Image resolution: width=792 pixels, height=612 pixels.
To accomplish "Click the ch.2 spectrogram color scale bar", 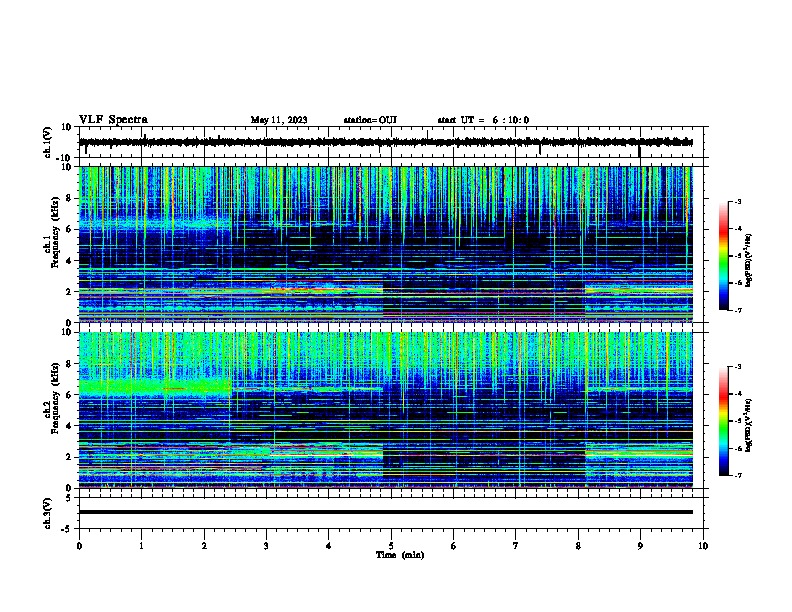I will pos(724,421).
